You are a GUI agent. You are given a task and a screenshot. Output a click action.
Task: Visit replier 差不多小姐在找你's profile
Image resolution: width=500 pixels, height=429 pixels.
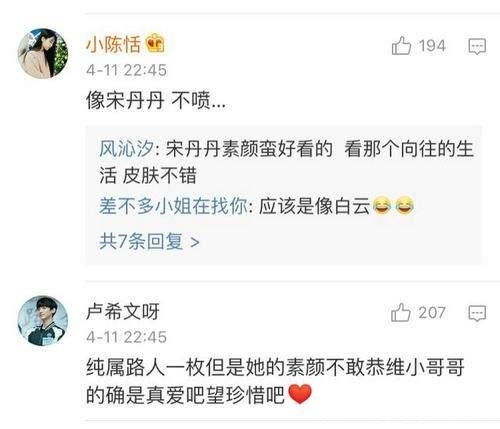173,206
